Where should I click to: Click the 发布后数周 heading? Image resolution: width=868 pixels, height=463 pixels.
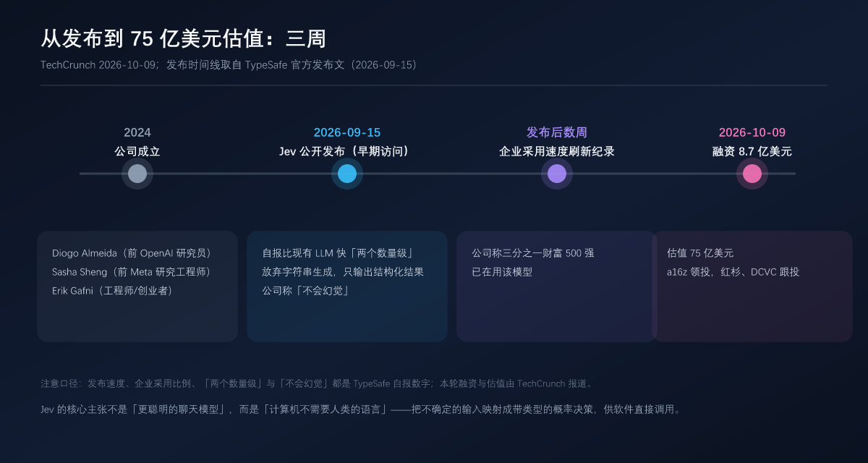(x=557, y=132)
